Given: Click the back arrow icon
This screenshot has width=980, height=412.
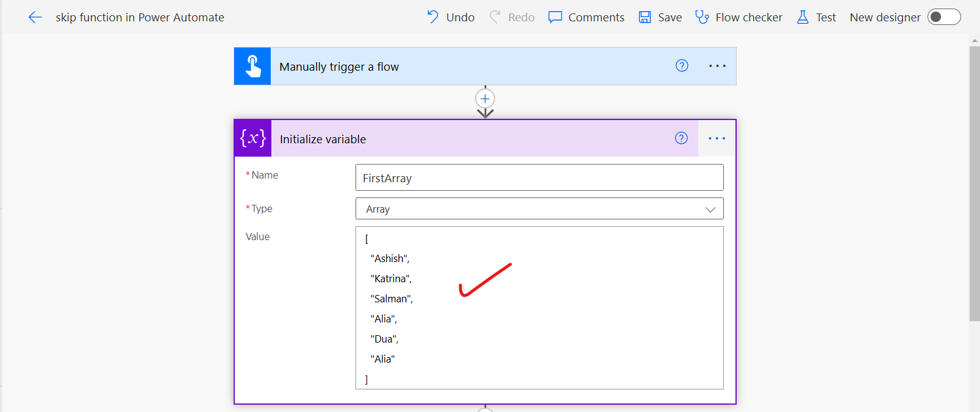Looking at the screenshot, I should click(x=35, y=17).
